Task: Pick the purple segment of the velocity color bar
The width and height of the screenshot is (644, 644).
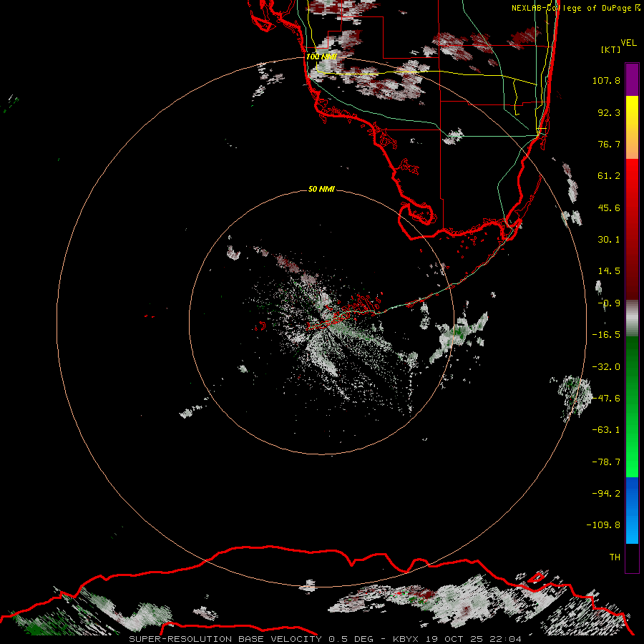Action: click(632, 79)
